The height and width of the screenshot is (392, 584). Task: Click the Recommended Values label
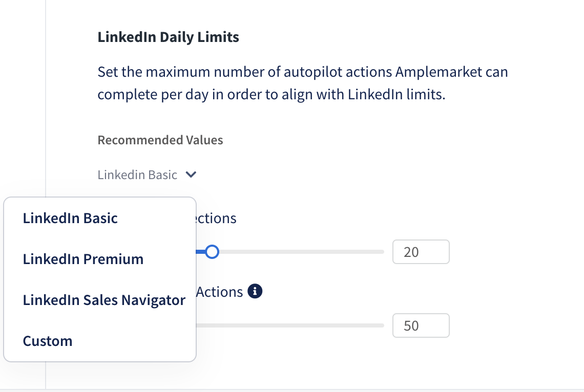point(160,140)
